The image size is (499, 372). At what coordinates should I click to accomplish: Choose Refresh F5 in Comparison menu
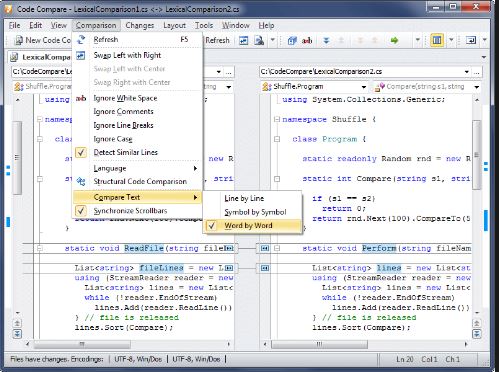[137, 40]
